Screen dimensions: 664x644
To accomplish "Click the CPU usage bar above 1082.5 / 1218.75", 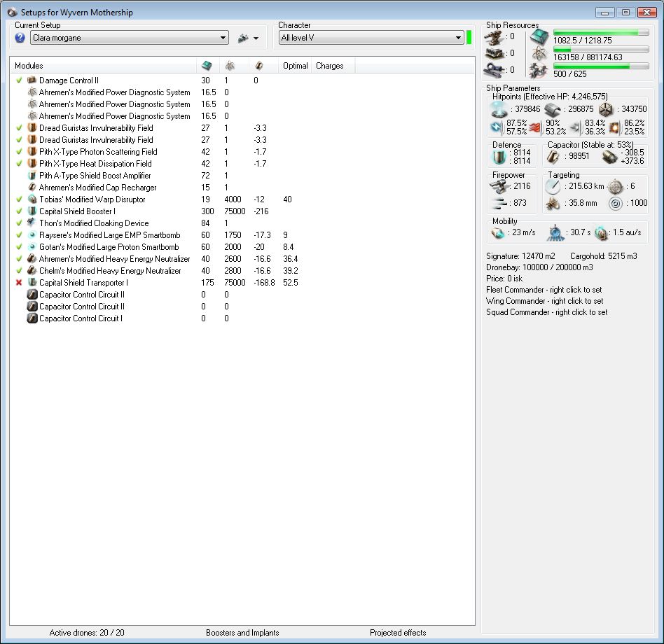I will point(601,33).
